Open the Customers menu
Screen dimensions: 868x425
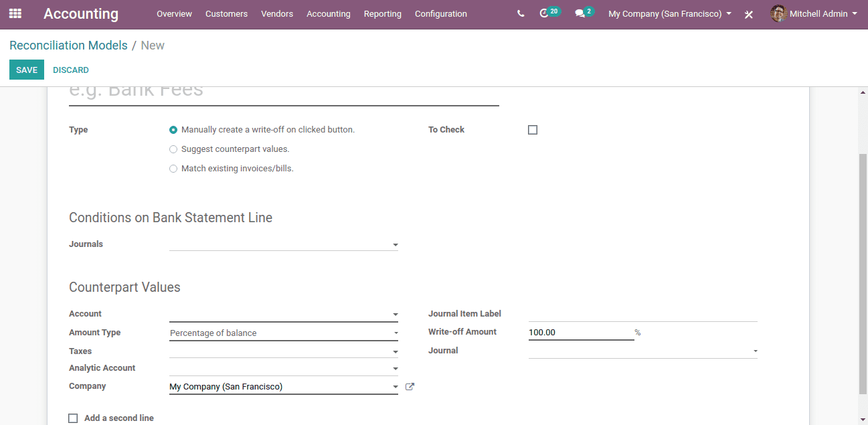[x=226, y=13]
